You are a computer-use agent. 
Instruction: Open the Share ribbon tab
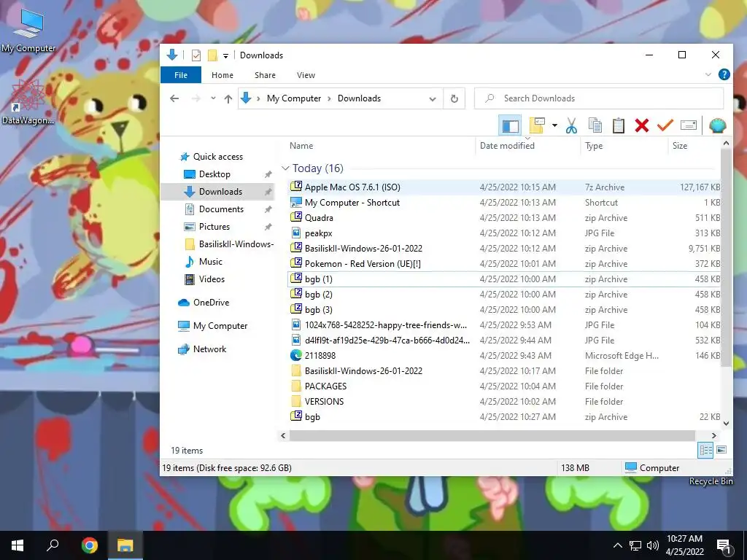pos(265,75)
